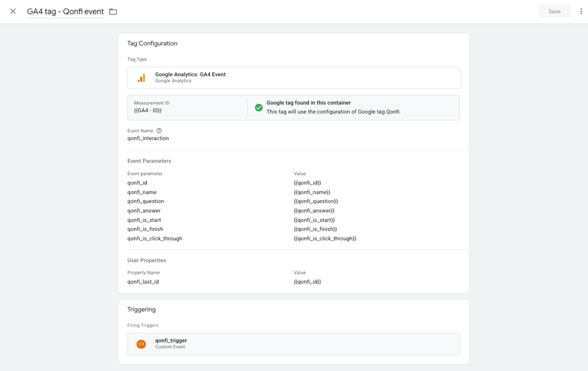Select the qonfi_is_click_through event parameter
Image resolution: width=588 pixels, height=371 pixels.
155,238
